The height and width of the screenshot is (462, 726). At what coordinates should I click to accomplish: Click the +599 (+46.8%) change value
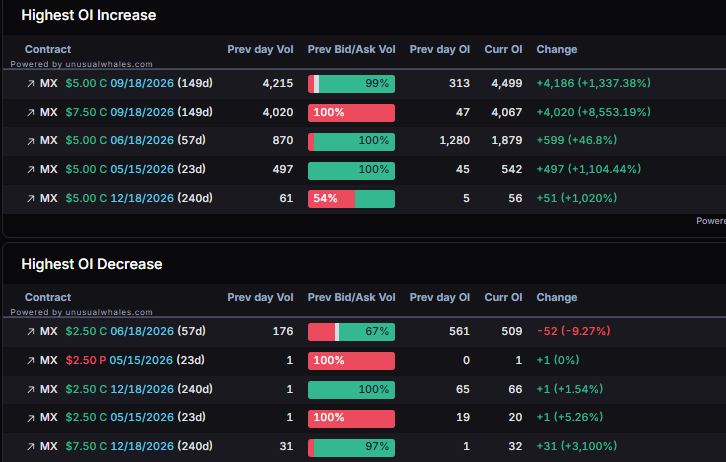576,140
